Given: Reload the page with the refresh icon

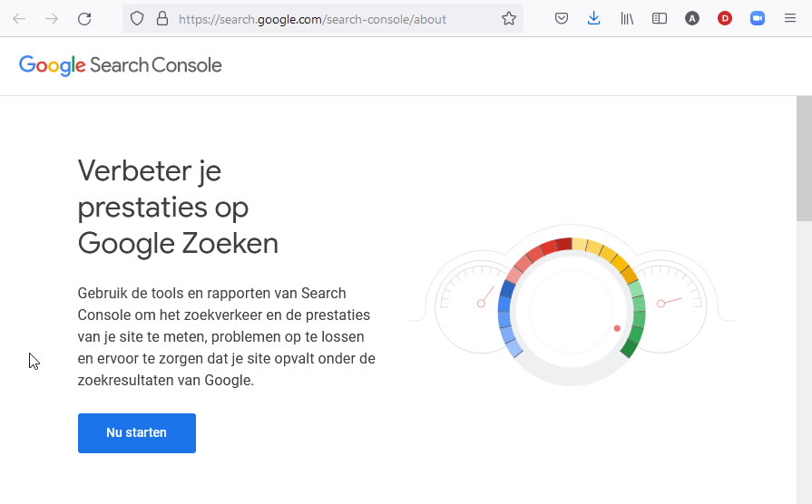Looking at the screenshot, I should click(x=84, y=19).
